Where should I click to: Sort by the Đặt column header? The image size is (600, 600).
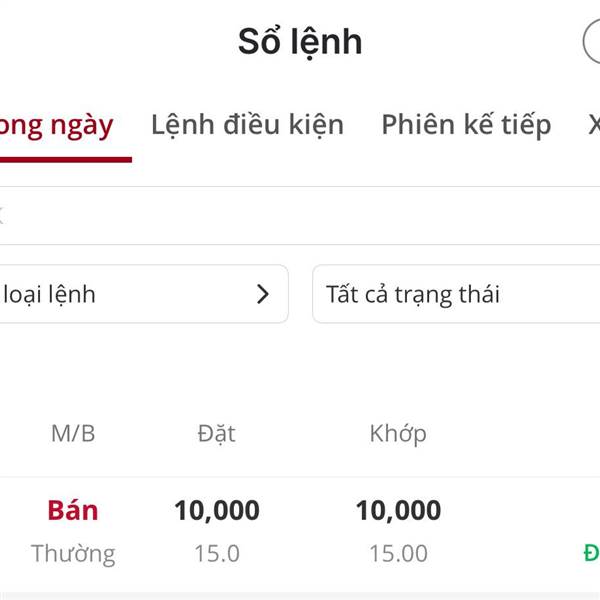click(217, 434)
